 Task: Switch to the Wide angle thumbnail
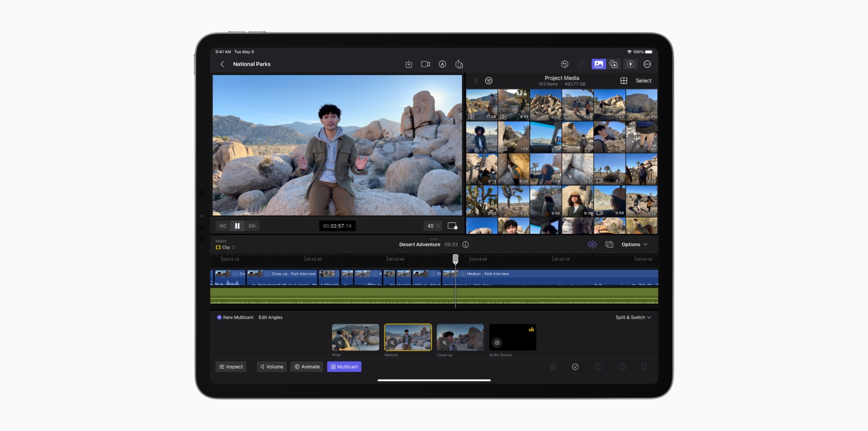click(x=355, y=337)
